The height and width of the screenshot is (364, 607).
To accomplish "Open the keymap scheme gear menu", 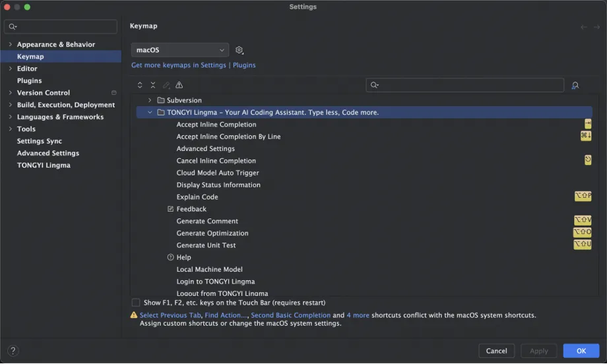I will point(240,50).
